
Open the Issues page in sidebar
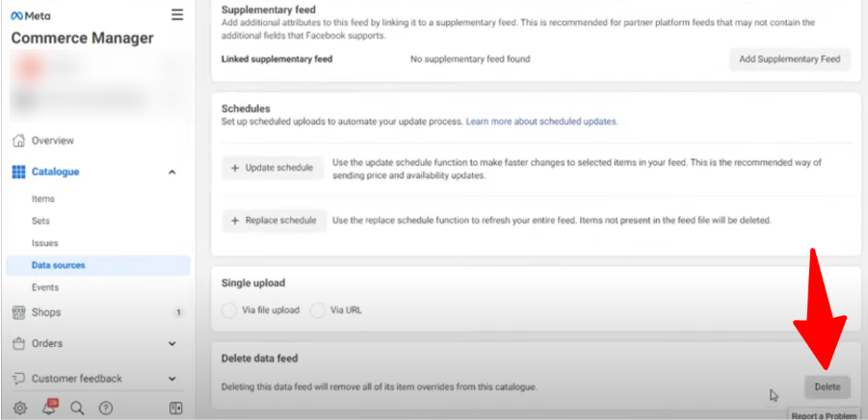click(x=45, y=243)
